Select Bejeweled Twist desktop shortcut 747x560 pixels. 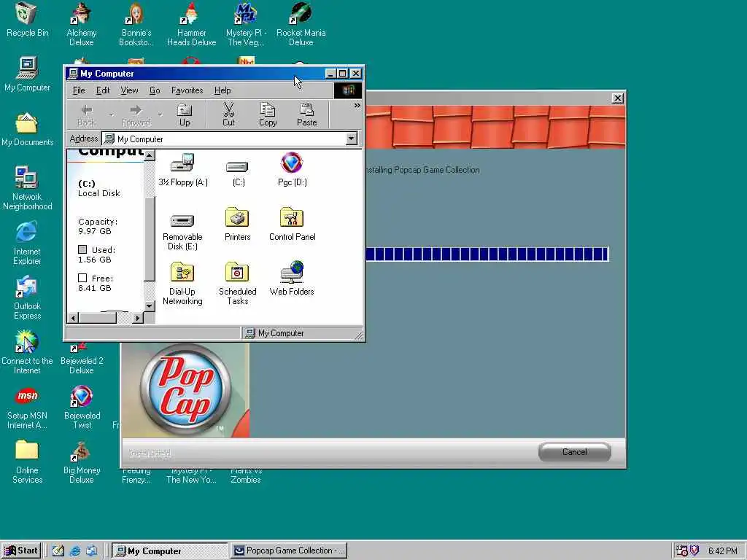point(82,407)
